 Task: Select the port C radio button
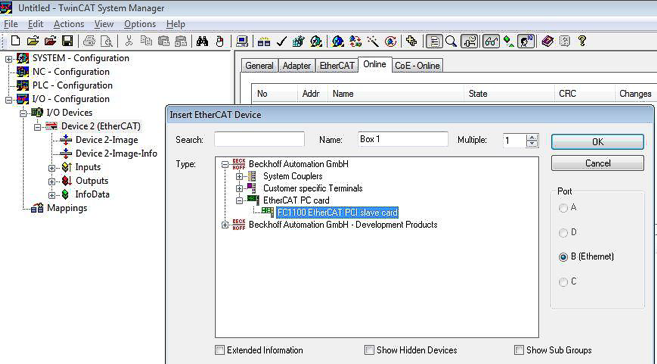563,282
